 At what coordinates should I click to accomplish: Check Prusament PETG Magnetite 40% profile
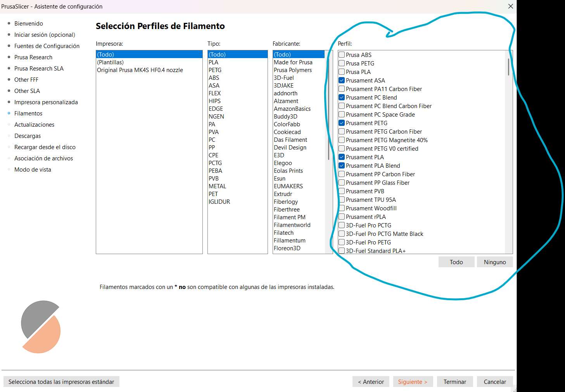tap(342, 140)
